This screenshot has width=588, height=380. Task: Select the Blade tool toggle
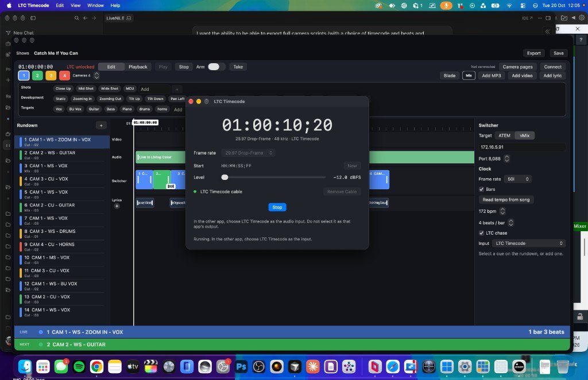450,75
